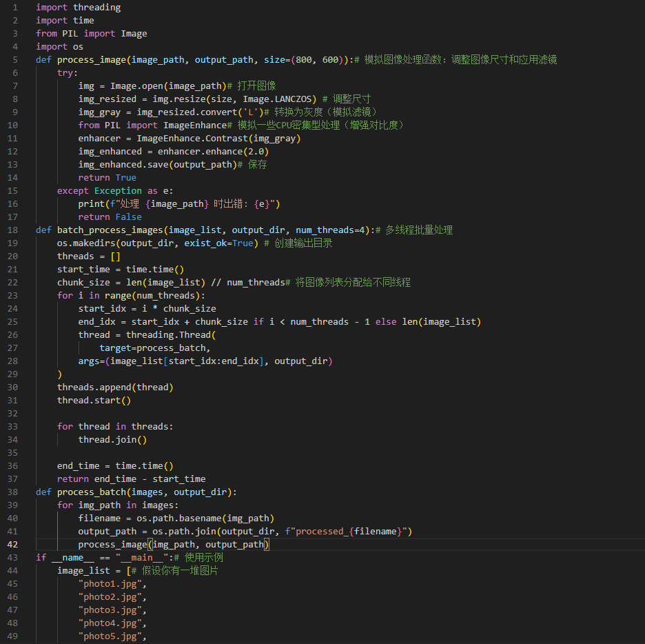Place cursor on os.makedirs call
645x644 pixels.
85,243
